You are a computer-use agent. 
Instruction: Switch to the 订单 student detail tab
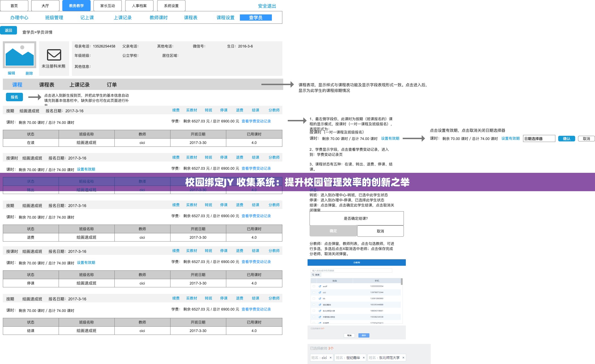[x=112, y=85]
